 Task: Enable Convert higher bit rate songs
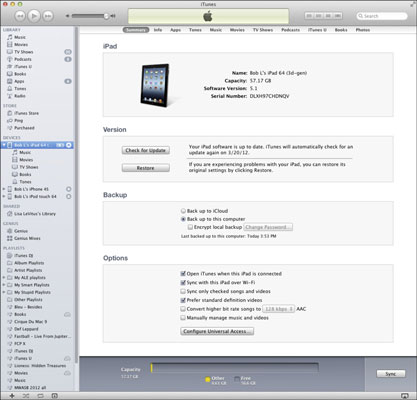click(183, 309)
